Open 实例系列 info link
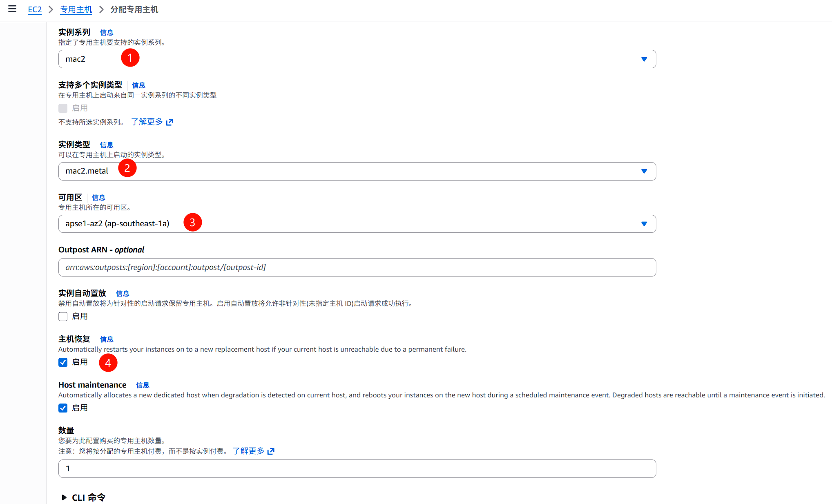Image resolution: width=832 pixels, height=504 pixels. [107, 33]
